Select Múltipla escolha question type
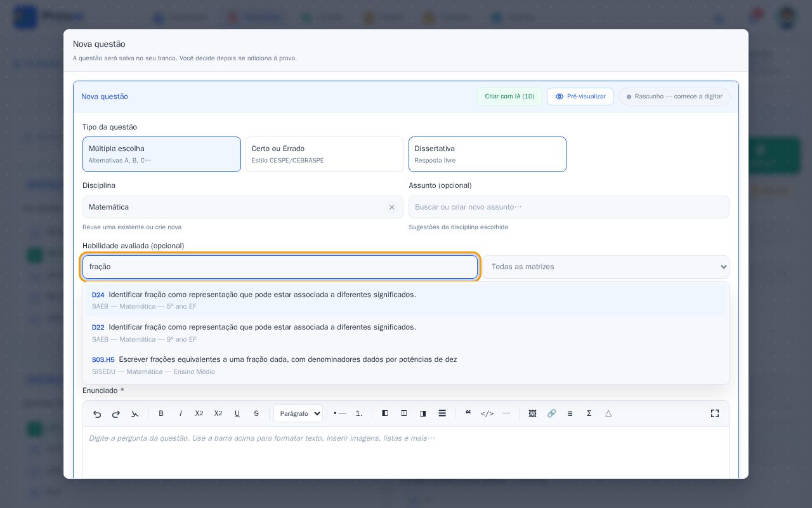This screenshot has width=812, height=508. point(162,154)
